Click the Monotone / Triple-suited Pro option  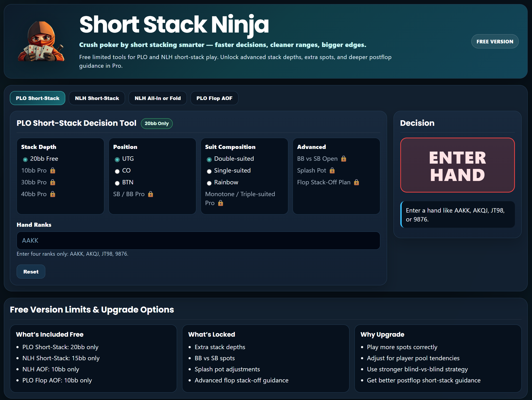[x=240, y=199]
